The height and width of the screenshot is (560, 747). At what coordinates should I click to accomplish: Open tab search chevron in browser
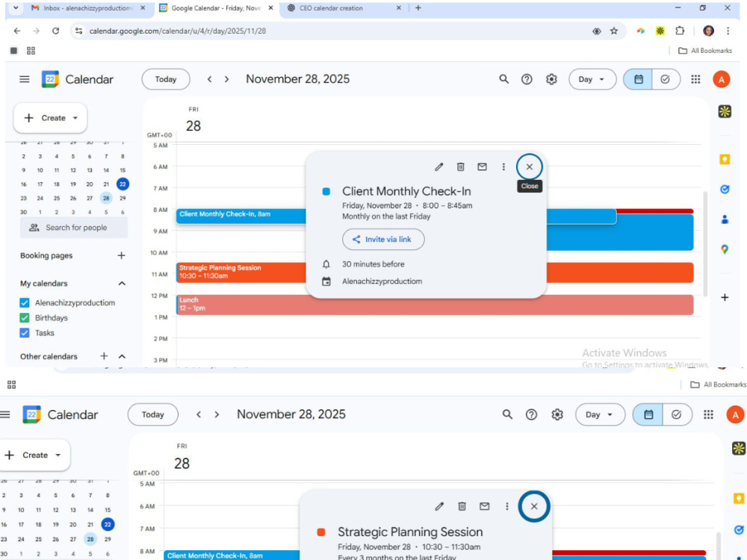click(16, 8)
